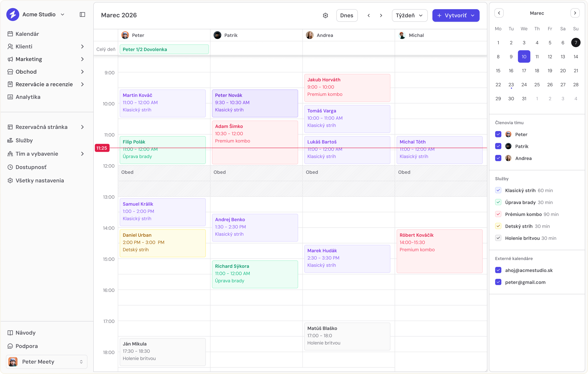The height and width of the screenshot is (374, 588).
Task: Uncheck Patrik in team members
Action: pos(498,146)
